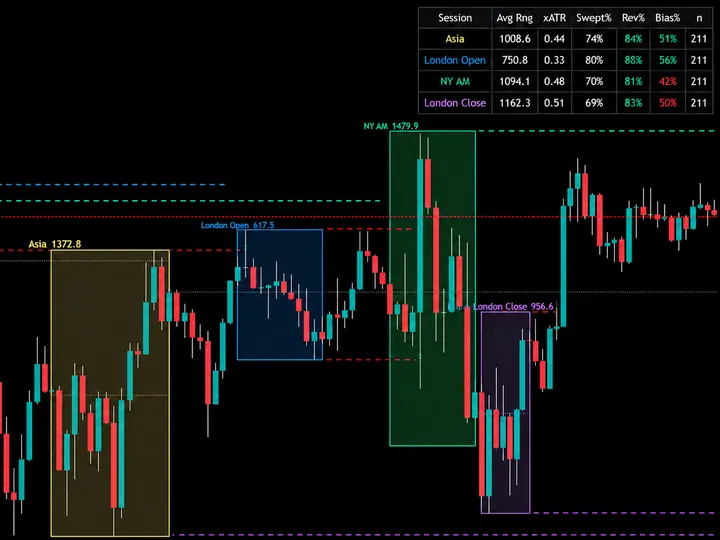Viewport: 720px width, 540px height.
Task: Click the Asia 1372.8 session label
Action: click(x=55, y=244)
